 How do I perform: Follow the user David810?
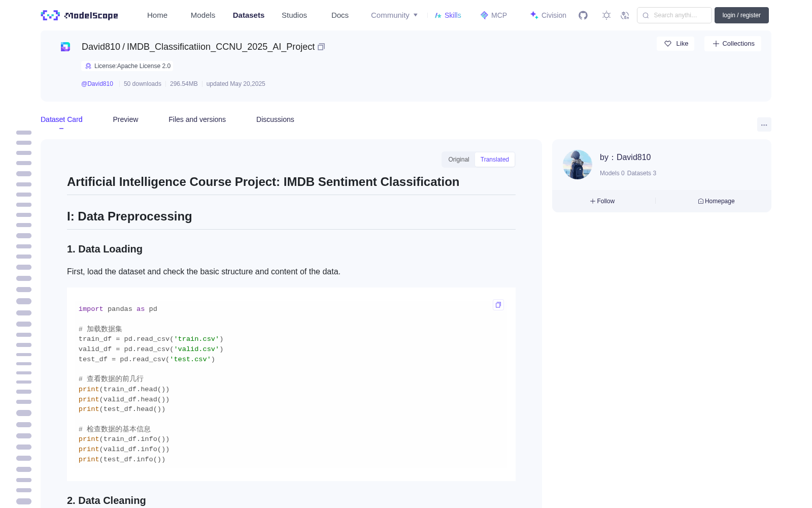pyautogui.click(x=602, y=201)
